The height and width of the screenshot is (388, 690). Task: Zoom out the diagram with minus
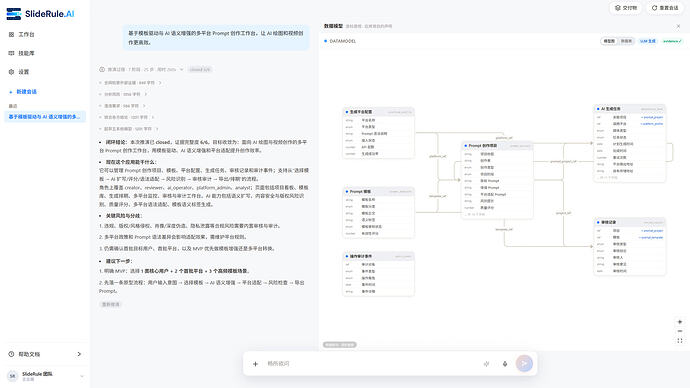(680, 331)
